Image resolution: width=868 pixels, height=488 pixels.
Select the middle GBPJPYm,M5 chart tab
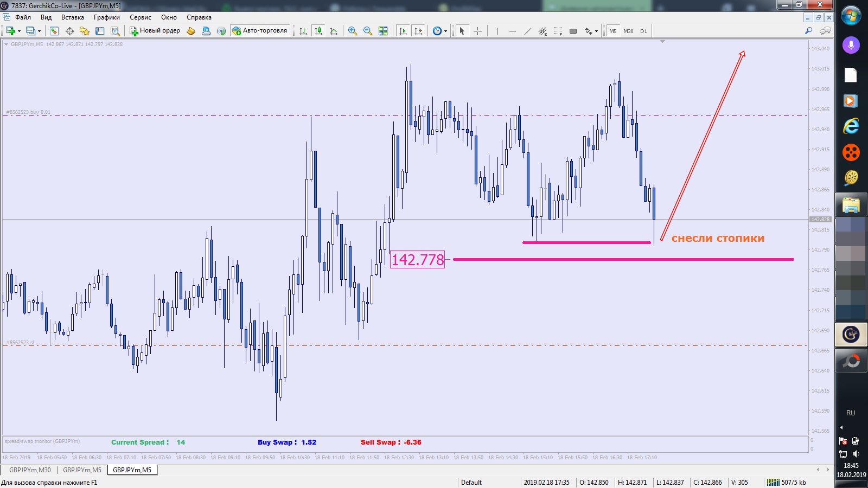click(x=82, y=470)
